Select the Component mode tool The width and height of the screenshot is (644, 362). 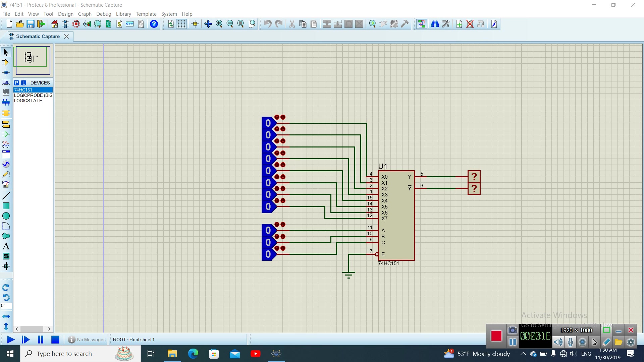click(x=6, y=62)
